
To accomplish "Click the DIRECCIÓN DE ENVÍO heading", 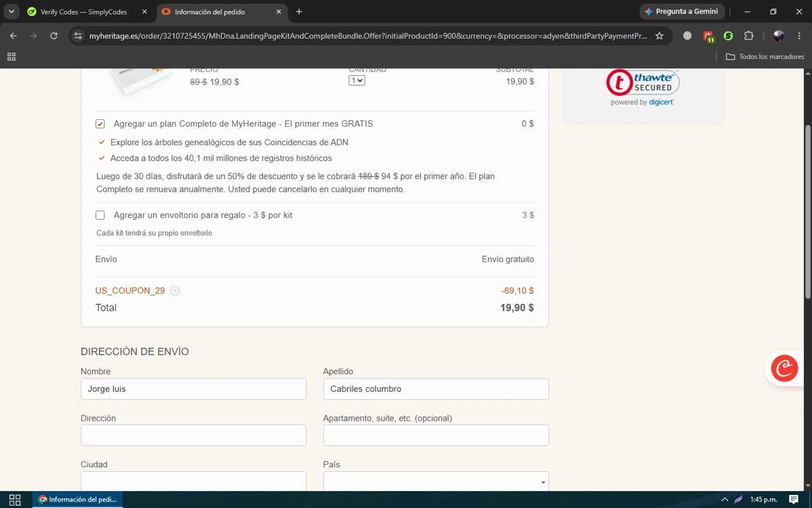I will (x=135, y=351).
